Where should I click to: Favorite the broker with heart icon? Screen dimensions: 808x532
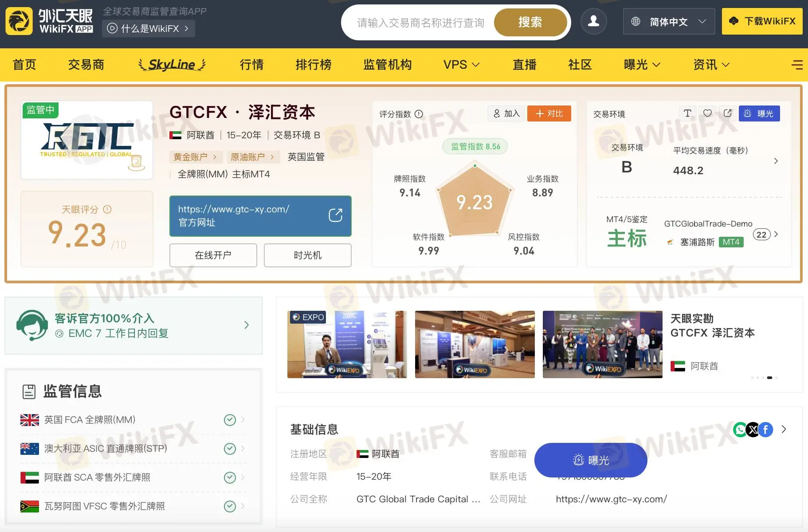[707, 113]
